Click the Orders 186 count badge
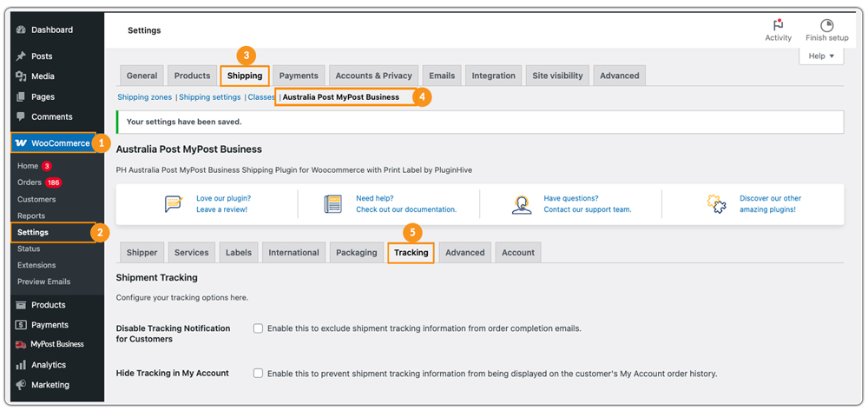868x411 pixels. coord(53,182)
